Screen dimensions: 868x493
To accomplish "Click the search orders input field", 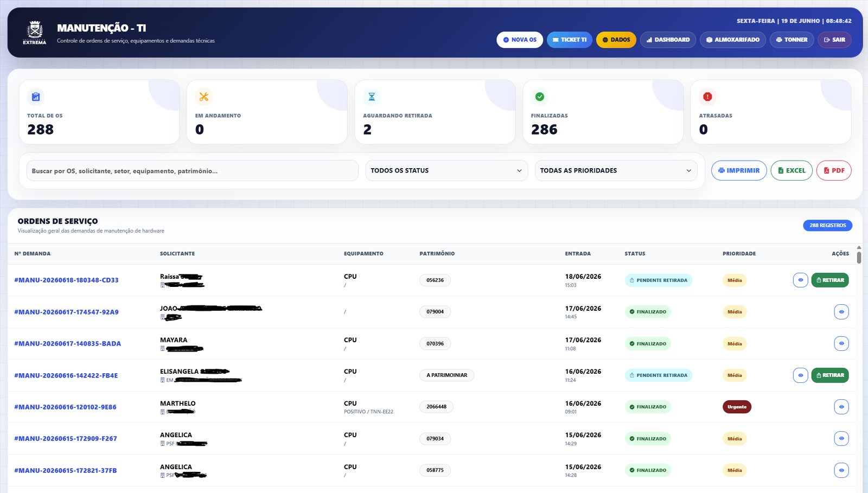I will tap(192, 170).
